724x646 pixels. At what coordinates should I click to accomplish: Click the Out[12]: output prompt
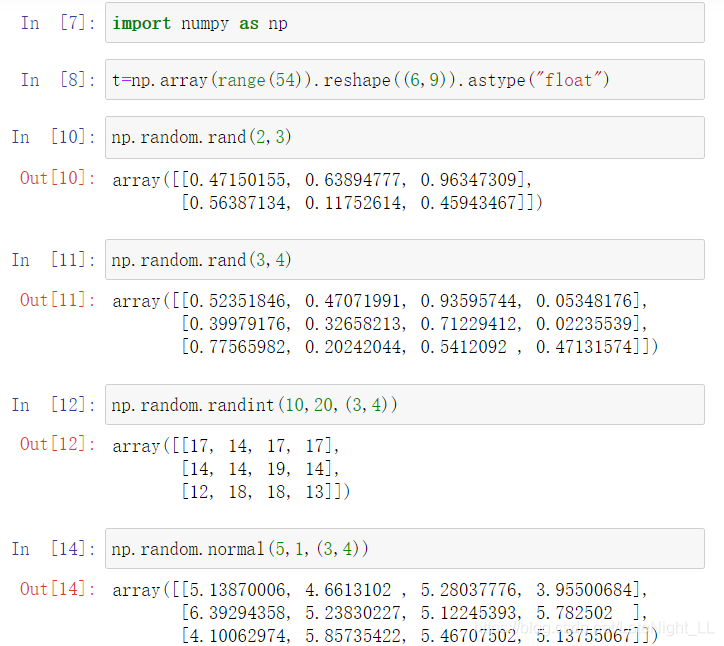pos(58,444)
